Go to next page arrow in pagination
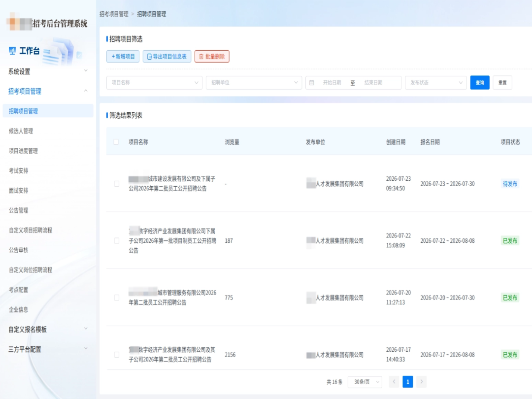The width and height of the screenshot is (532, 399). (421, 382)
